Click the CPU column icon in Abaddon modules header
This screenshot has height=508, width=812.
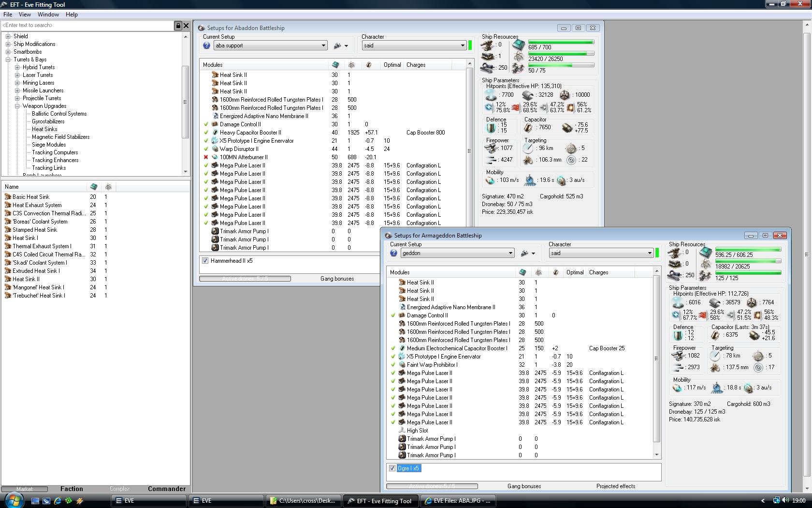pyautogui.click(x=335, y=65)
